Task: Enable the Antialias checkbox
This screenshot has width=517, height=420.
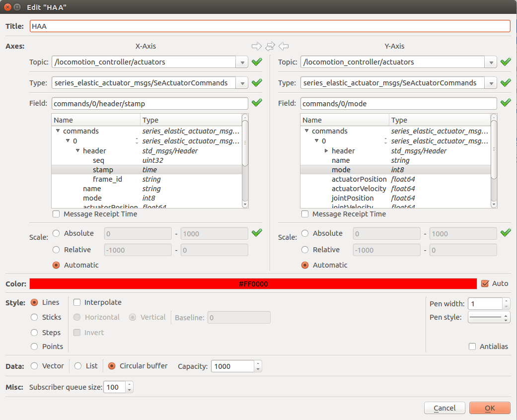Action: click(472, 347)
